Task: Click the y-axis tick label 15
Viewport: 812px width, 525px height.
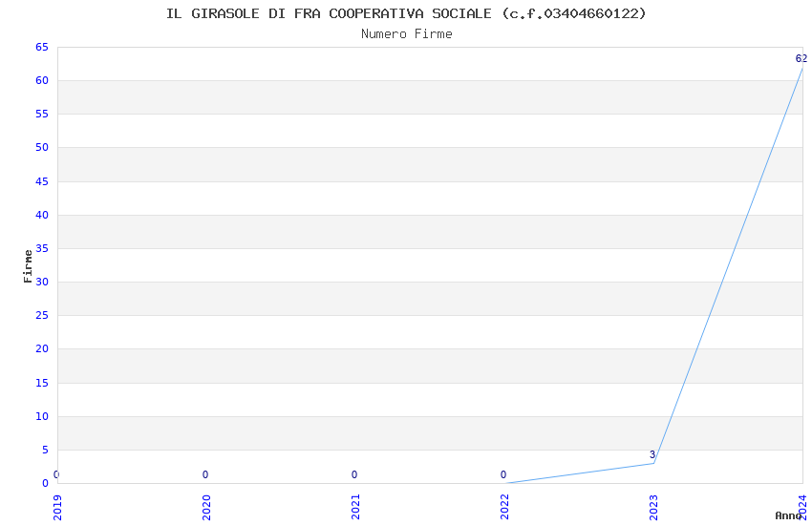Action: tap(42, 384)
